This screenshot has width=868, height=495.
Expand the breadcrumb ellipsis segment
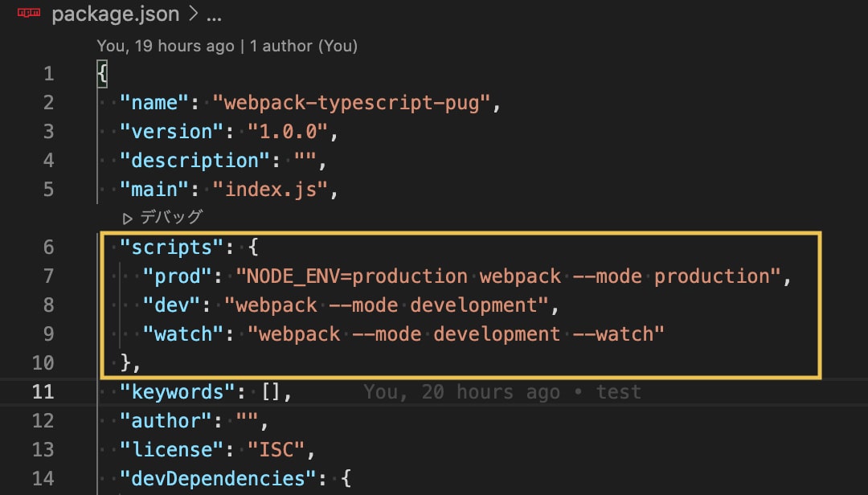tap(215, 17)
